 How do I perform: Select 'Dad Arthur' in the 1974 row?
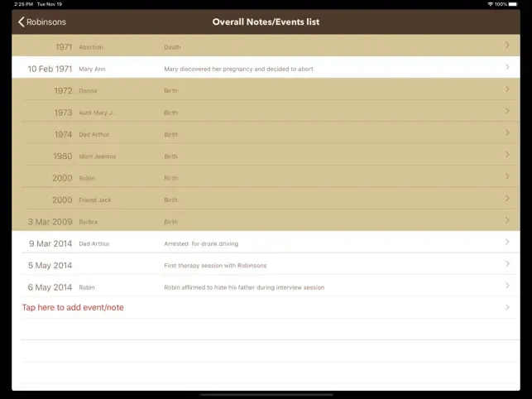(x=94, y=134)
